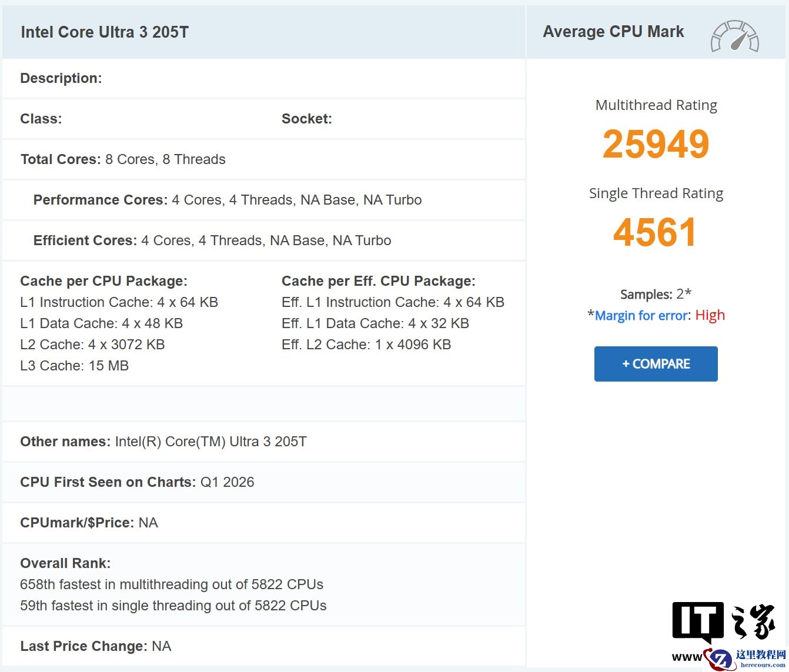The width and height of the screenshot is (789, 672).
Task: Select the Single Thread Rating value 4561
Action: (x=654, y=232)
